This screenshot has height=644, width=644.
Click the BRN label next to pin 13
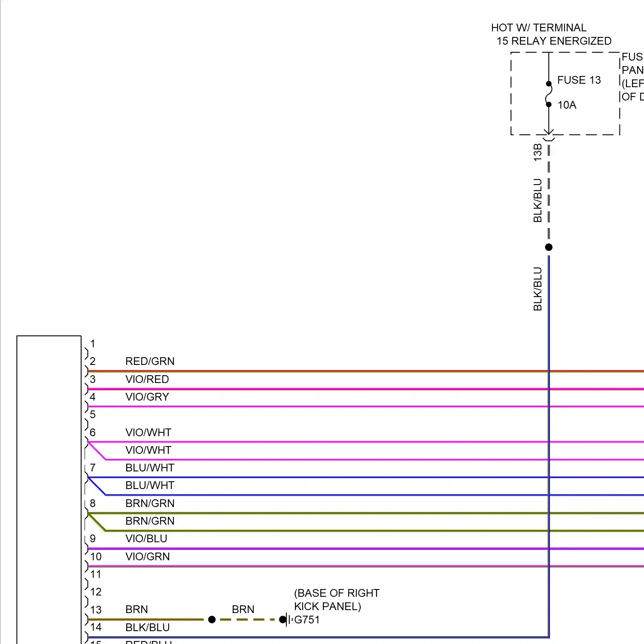pos(137,610)
